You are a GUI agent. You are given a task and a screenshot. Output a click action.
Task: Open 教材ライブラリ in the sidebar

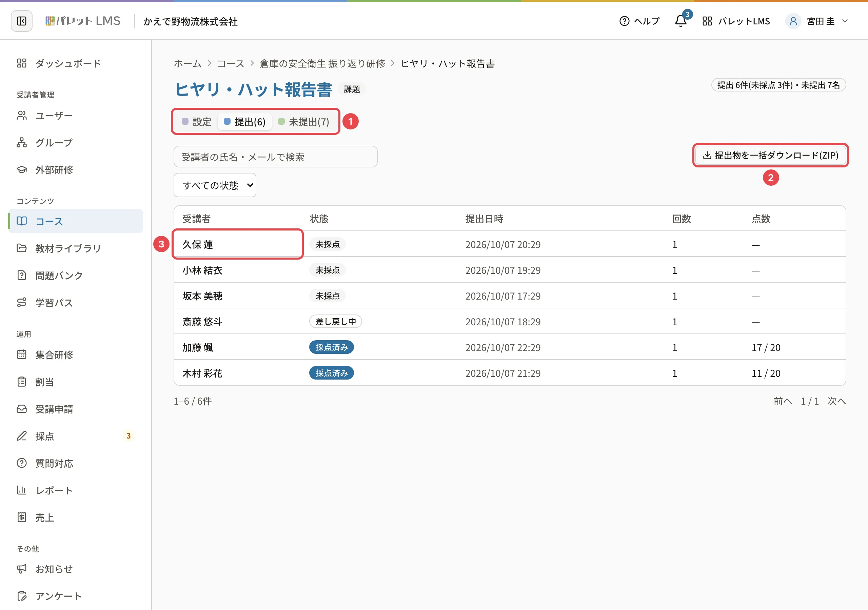76,248
